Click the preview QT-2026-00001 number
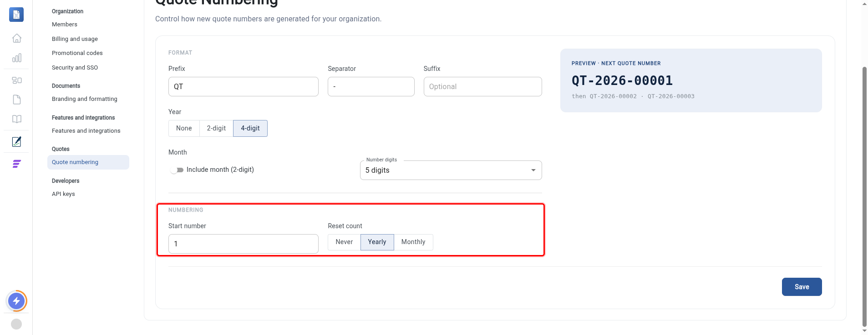868x335 pixels. [622, 80]
